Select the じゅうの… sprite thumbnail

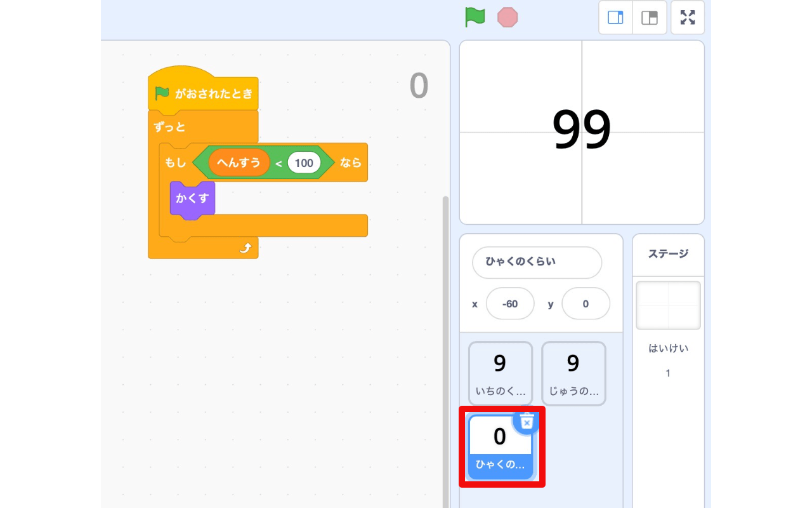[x=573, y=373]
